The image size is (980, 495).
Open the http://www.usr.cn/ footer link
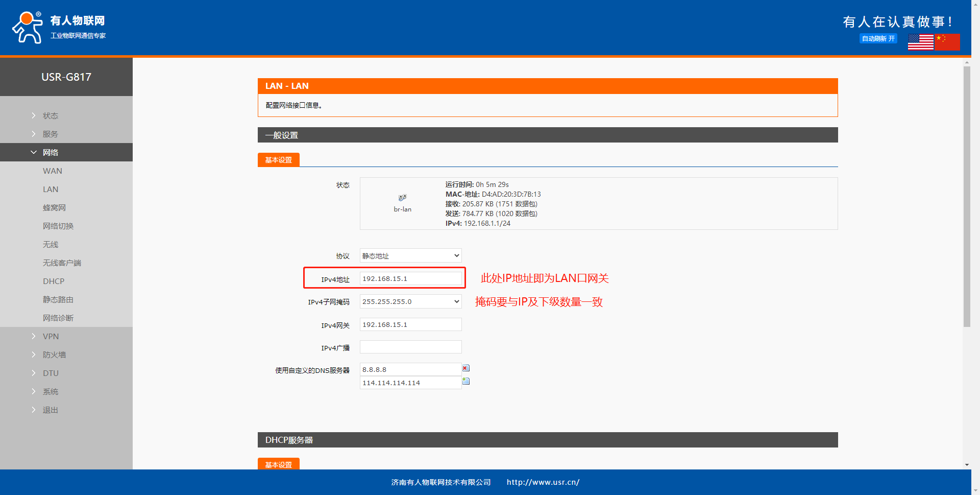pyautogui.click(x=543, y=482)
